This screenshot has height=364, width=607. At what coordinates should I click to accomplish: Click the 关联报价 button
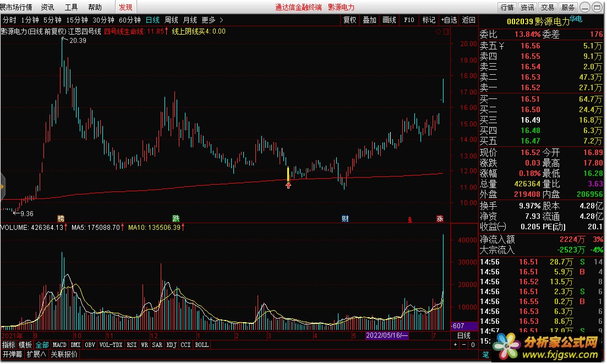click(64, 354)
